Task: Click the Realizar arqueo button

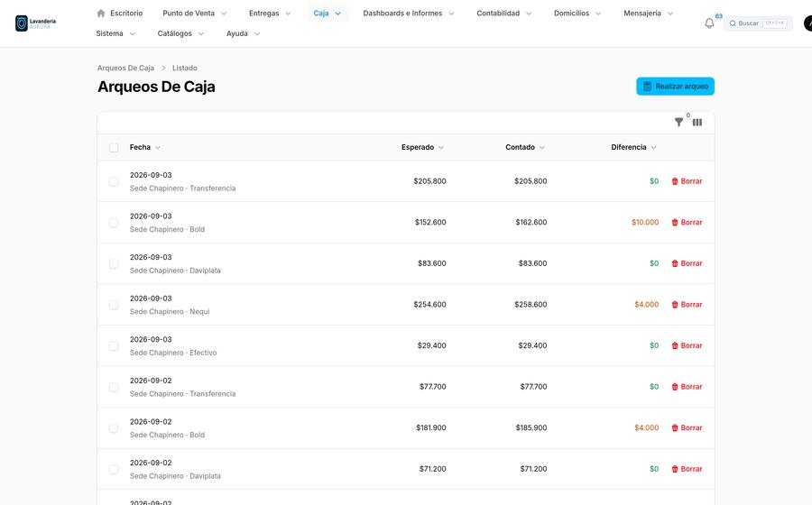Action: (x=675, y=87)
